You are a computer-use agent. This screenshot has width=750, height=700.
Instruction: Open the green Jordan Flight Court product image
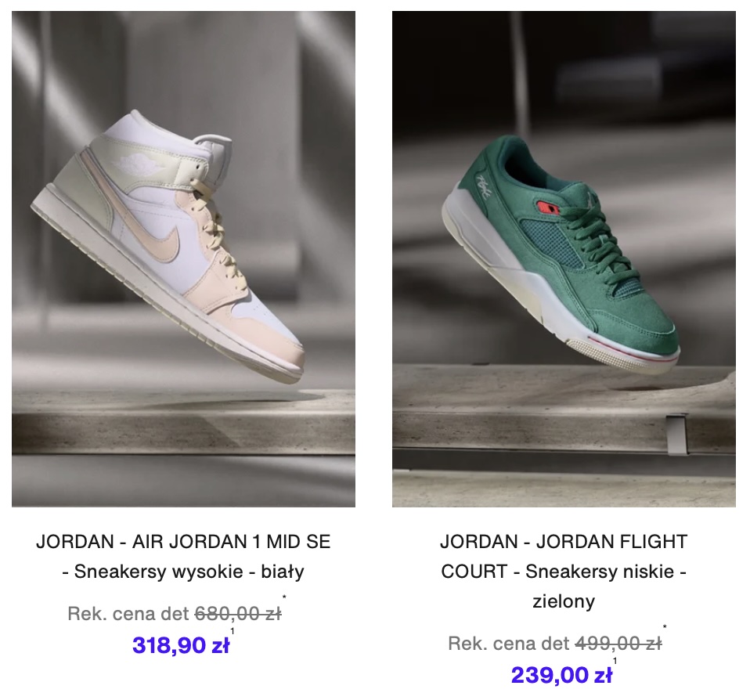[564, 259]
